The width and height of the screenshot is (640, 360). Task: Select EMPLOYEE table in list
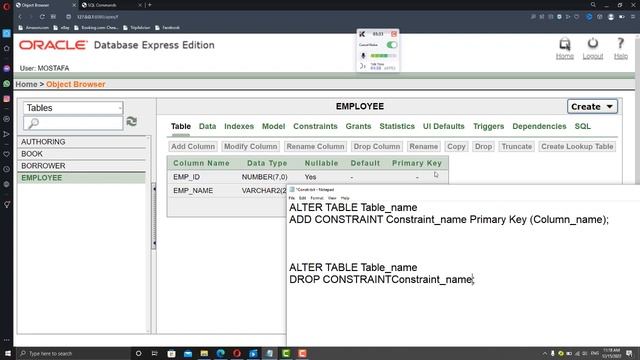pos(82,178)
